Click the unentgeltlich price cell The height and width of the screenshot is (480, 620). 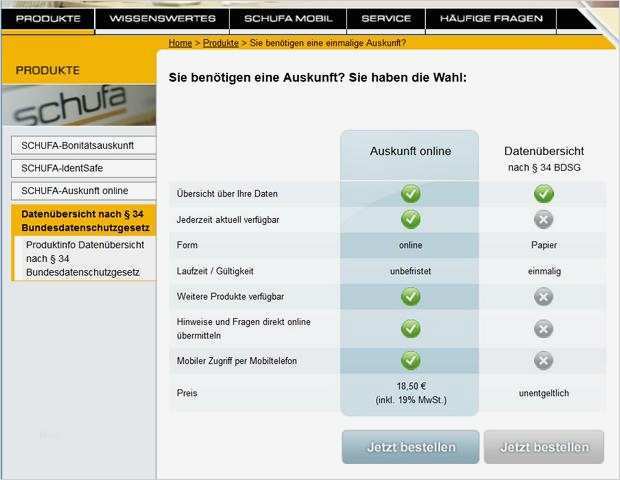click(x=544, y=393)
